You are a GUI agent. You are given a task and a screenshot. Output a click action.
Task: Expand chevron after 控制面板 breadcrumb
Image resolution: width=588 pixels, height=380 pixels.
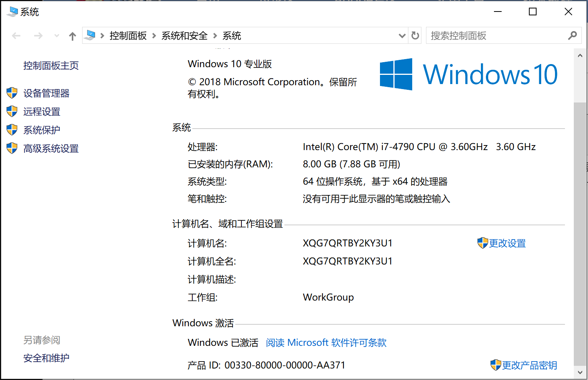point(154,36)
